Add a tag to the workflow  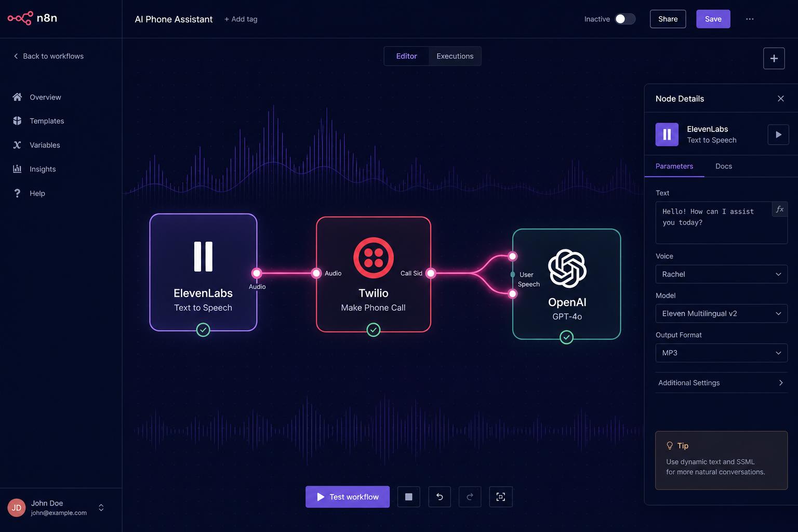(x=241, y=19)
